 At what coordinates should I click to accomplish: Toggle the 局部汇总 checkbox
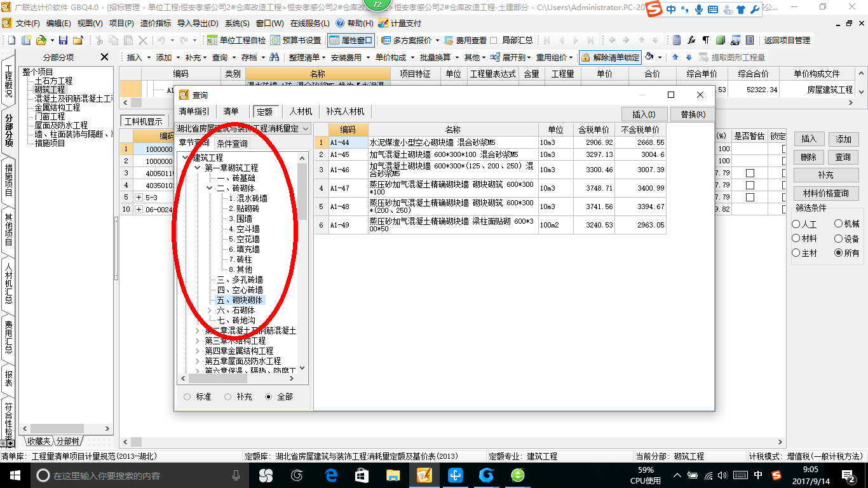494,40
